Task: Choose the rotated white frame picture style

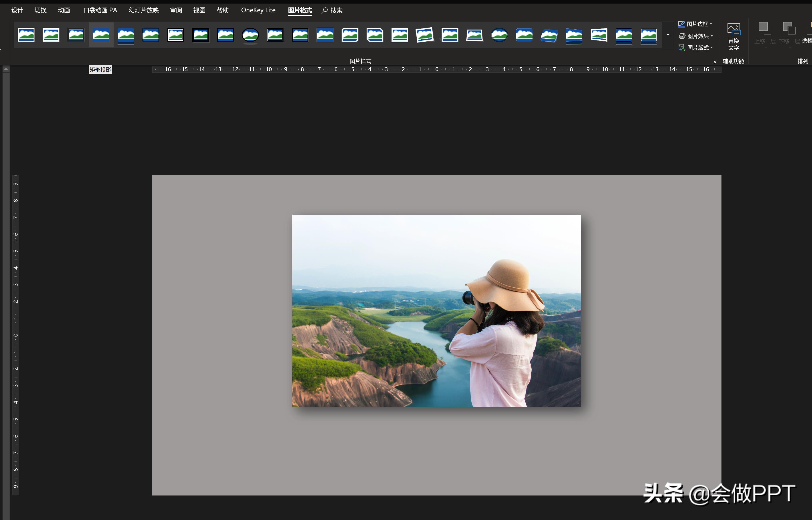Action: pyautogui.click(x=424, y=35)
